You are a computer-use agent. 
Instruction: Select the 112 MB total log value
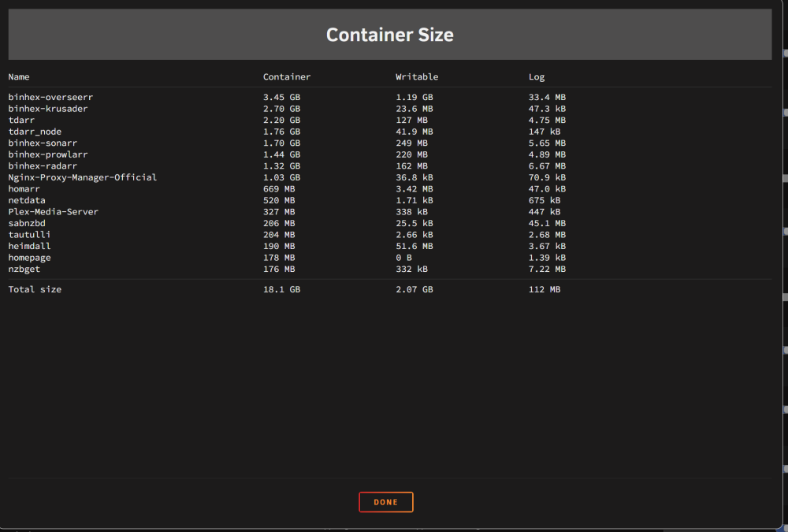(545, 289)
